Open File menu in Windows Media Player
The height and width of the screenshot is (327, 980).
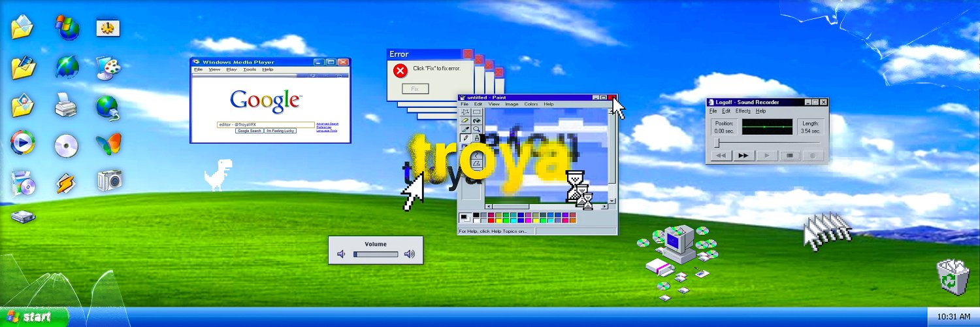pyautogui.click(x=198, y=69)
